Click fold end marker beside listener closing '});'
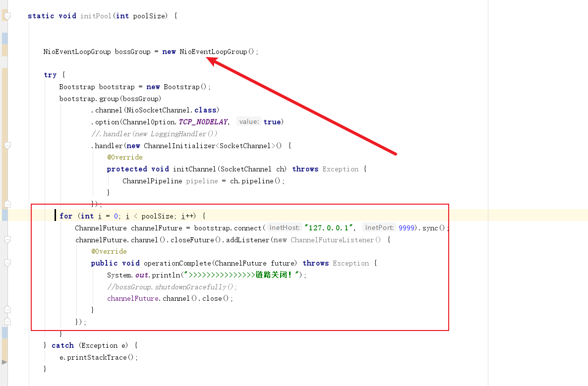This screenshot has height=386, width=588. 7,322
